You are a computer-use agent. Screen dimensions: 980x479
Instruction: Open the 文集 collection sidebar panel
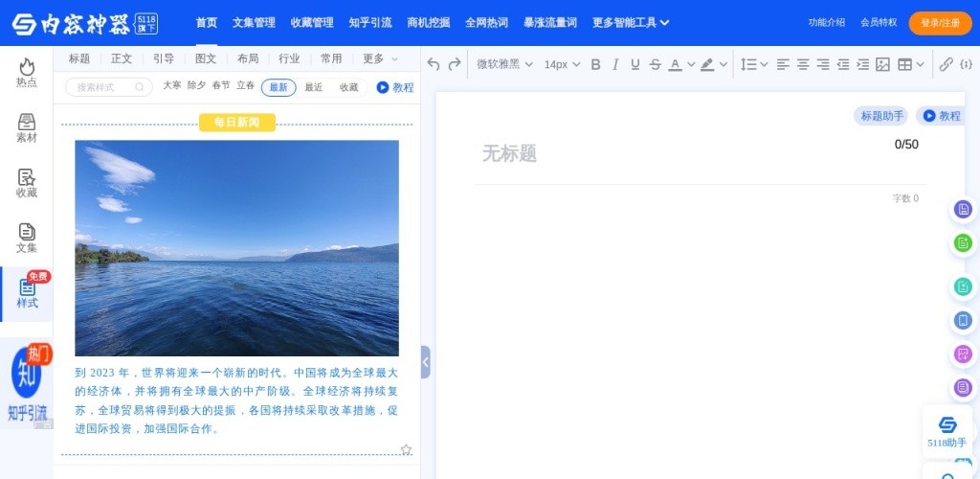27,239
